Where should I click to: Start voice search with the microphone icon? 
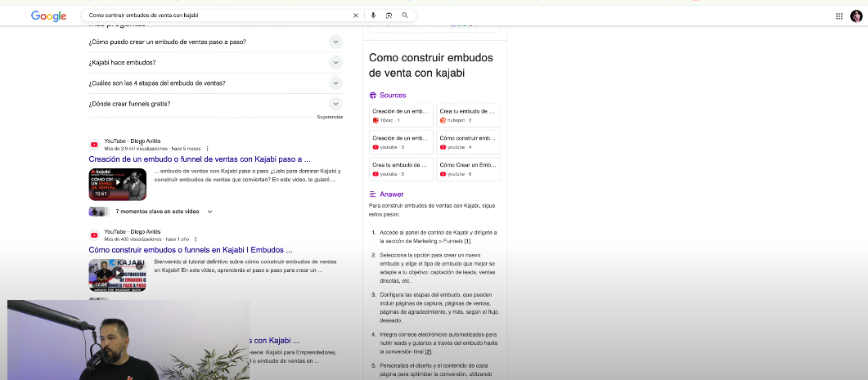pyautogui.click(x=374, y=16)
